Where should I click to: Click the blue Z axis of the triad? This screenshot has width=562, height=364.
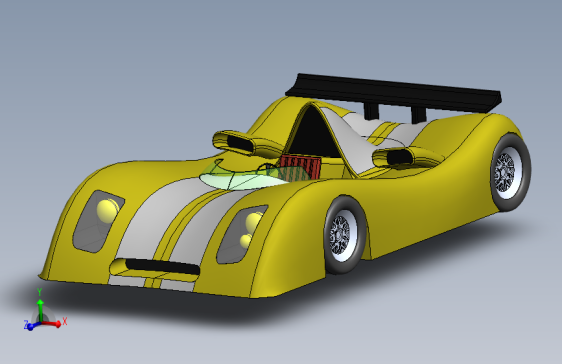(x=33, y=326)
